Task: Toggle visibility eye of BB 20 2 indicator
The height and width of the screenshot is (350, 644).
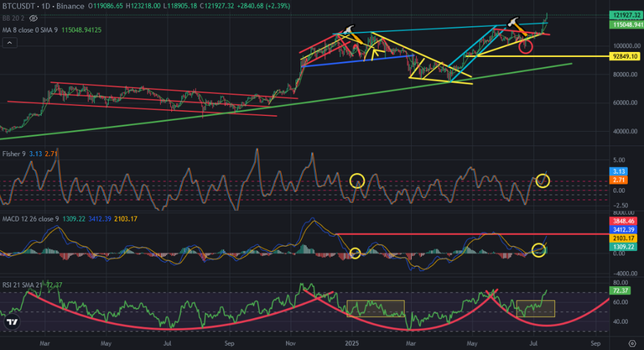Action: (34, 18)
